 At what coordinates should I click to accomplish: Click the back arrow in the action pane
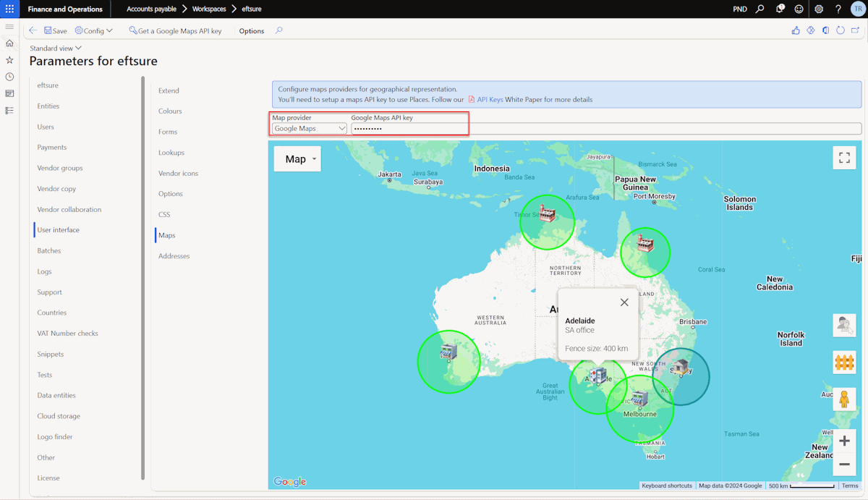click(33, 31)
